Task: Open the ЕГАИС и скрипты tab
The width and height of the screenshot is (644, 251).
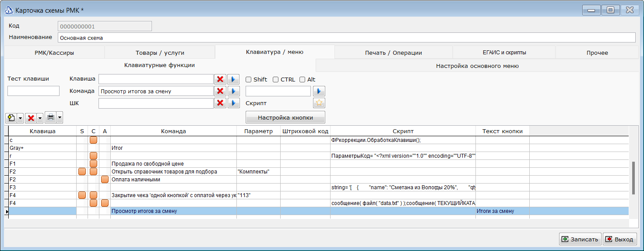Action: [504, 53]
